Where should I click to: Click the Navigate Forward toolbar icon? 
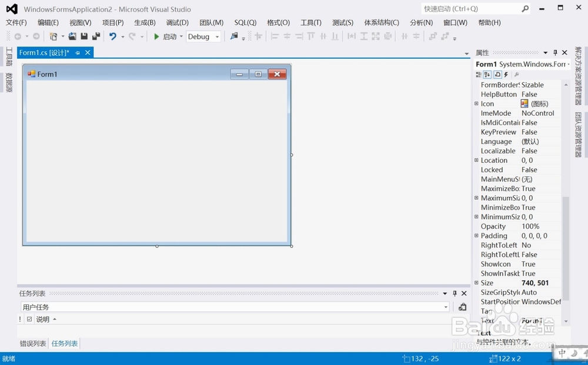36,36
